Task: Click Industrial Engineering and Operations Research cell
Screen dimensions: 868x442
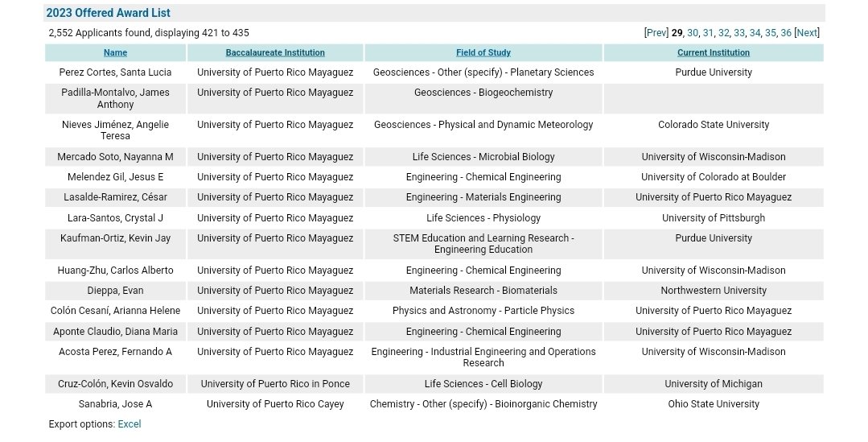Action: click(x=483, y=357)
